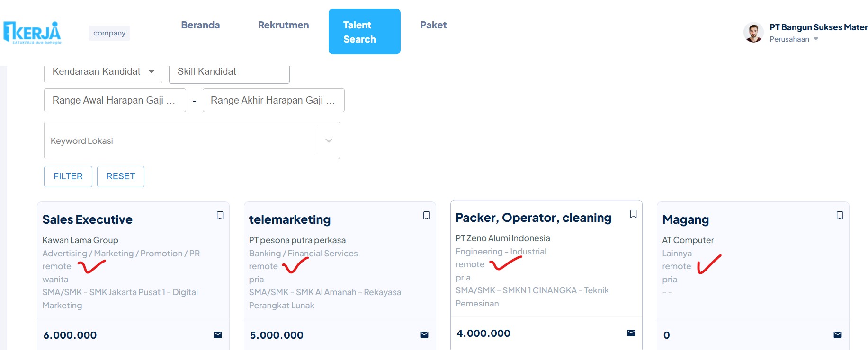Go to the Beranda menu
The width and height of the screenshot is (868, 350).
coord(200,25)
